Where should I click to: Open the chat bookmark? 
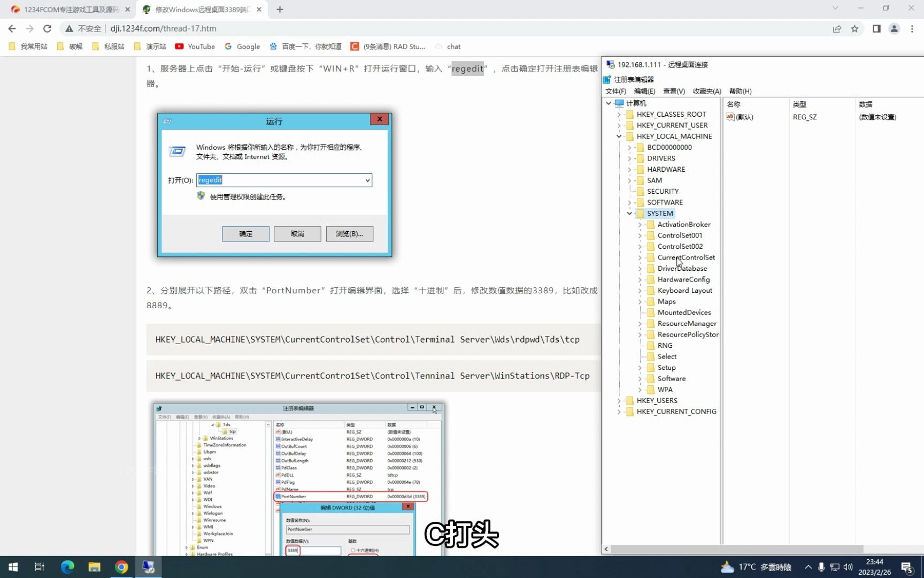pos(448,47)
